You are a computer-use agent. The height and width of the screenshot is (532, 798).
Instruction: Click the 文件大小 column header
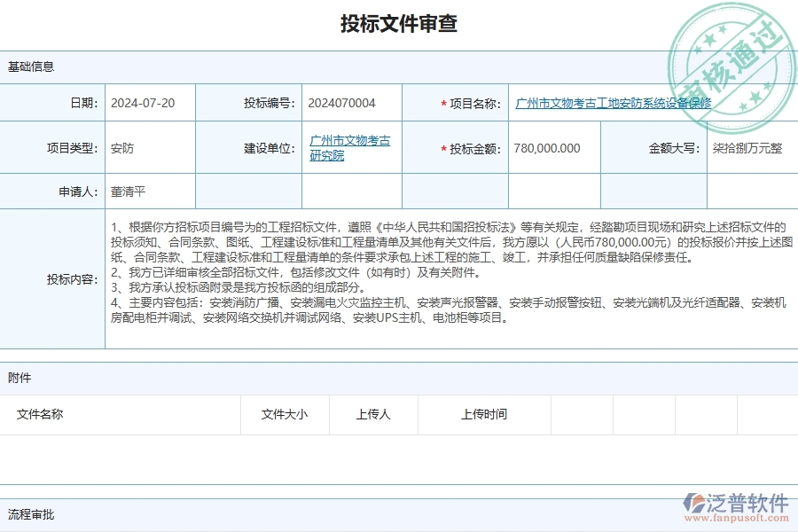(284, 414)
